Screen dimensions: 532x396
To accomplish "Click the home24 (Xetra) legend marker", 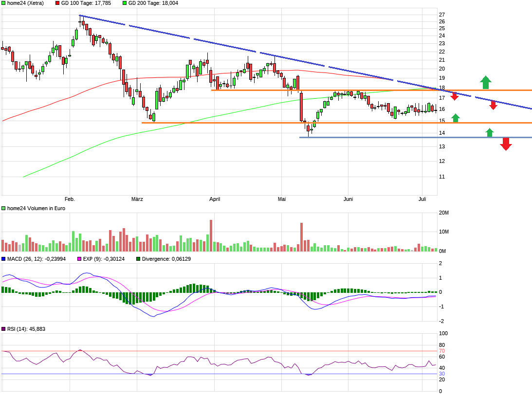I will (4, 3).
